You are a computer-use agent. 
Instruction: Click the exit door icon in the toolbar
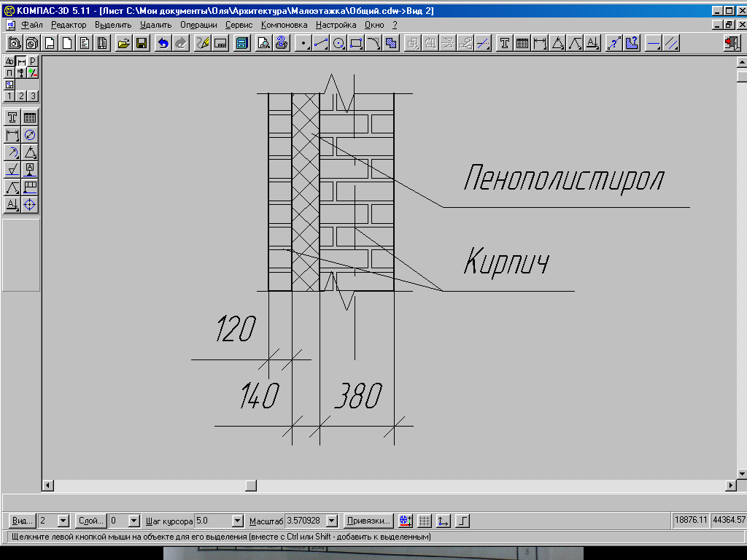click(732, 43)
